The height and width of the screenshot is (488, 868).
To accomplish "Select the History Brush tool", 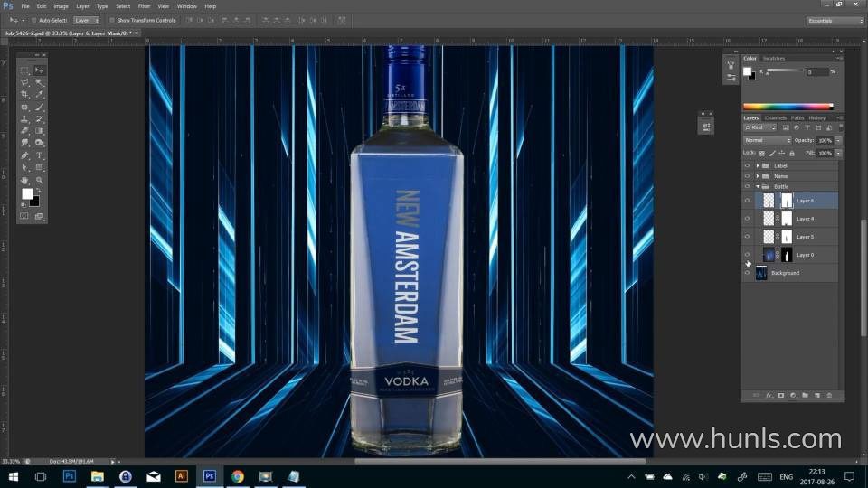I will click(39, 119).
